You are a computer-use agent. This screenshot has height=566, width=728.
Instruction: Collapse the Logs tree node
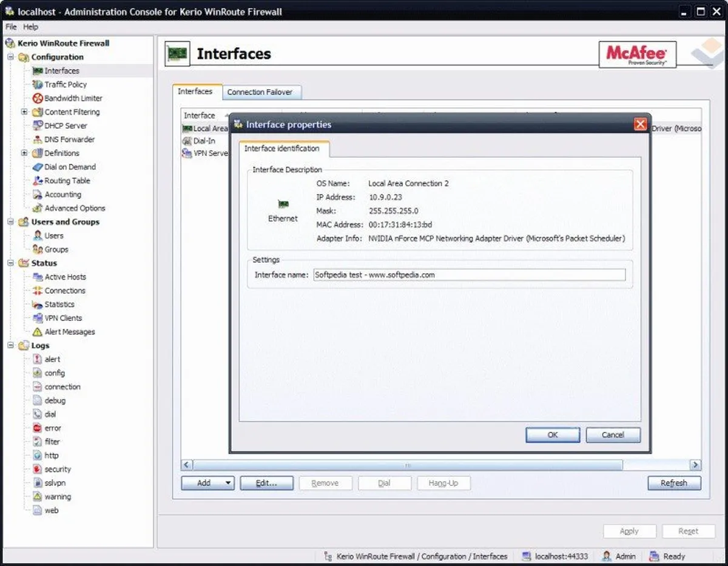pyautogui.click(x=10, y=346)
